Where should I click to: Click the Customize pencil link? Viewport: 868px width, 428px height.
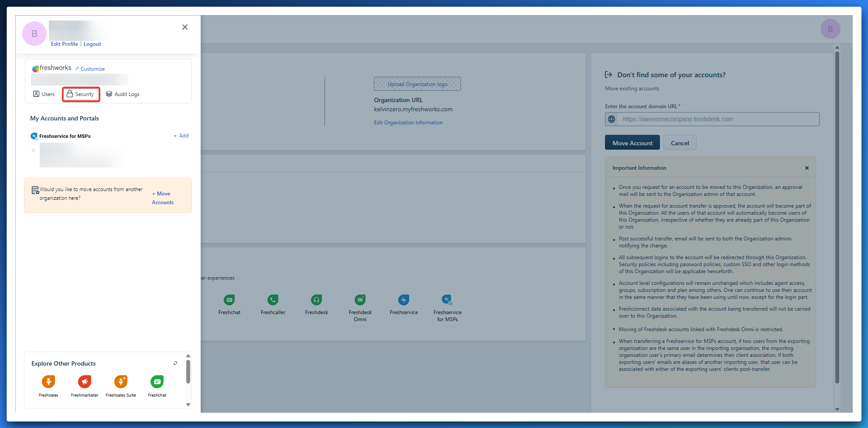coord(90,69)
